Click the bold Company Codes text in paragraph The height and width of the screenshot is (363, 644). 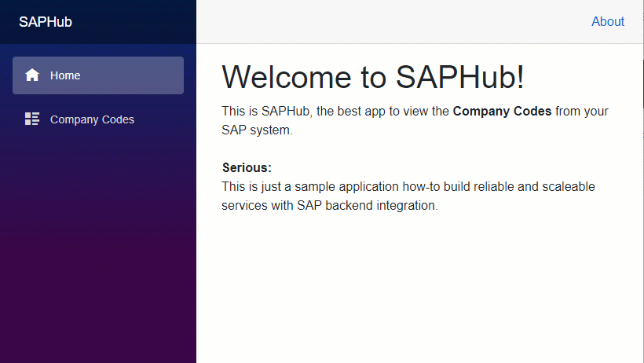tap(502, 111)
